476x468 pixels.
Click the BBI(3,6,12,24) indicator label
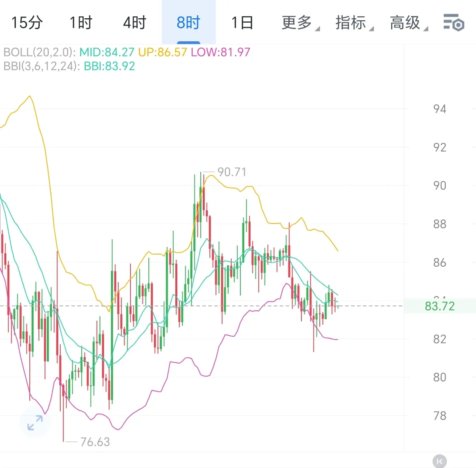click(41, 66)
